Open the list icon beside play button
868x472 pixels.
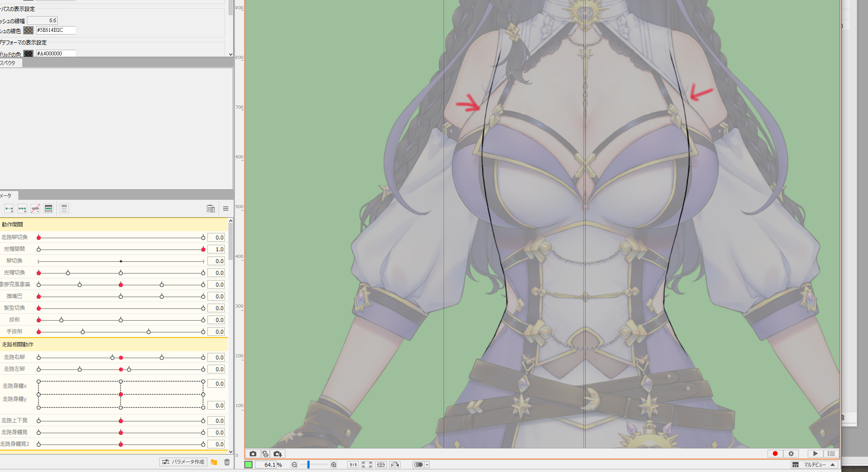831,454
